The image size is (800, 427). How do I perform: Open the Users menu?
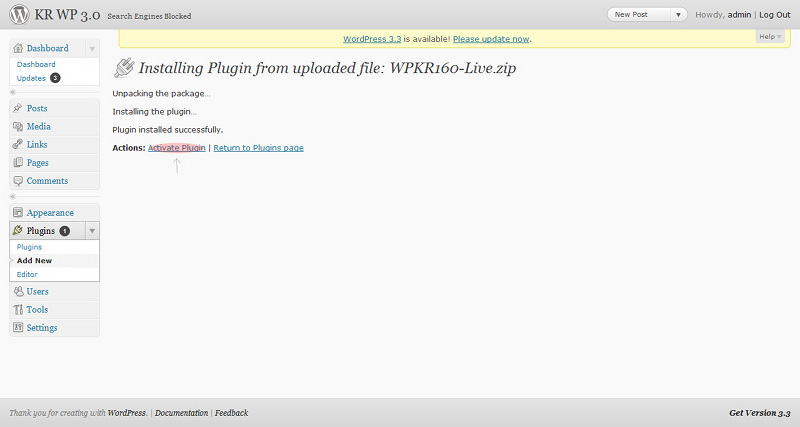(x=37, y=291)
